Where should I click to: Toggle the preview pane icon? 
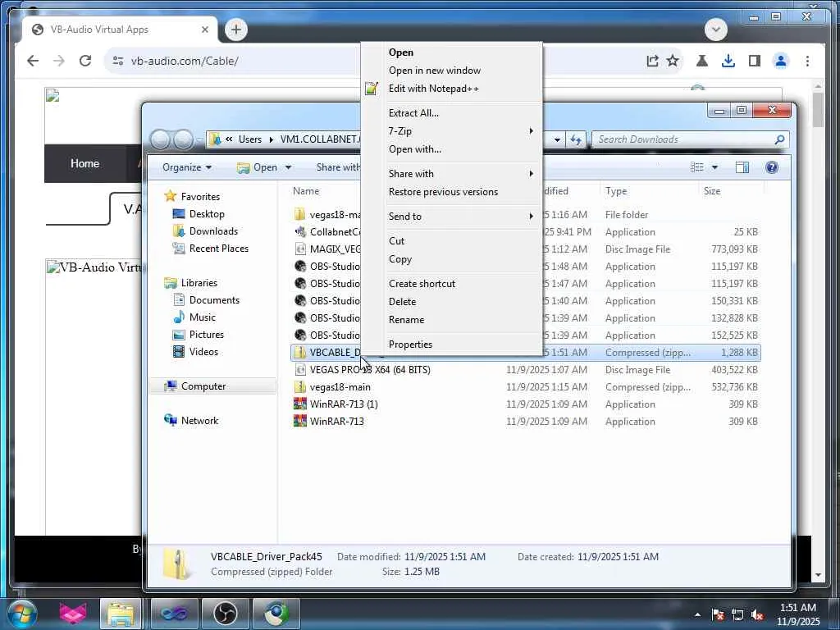point(742,167)
